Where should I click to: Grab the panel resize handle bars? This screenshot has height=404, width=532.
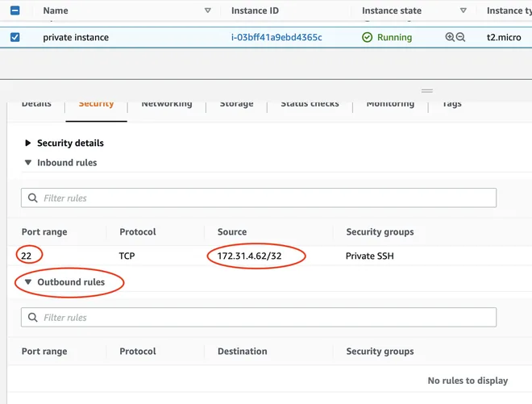(x=427, y=91)
